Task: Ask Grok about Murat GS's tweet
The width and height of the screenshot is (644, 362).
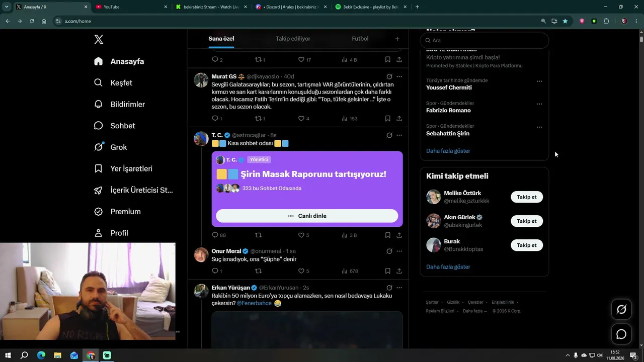Action: tap(389, 77)
